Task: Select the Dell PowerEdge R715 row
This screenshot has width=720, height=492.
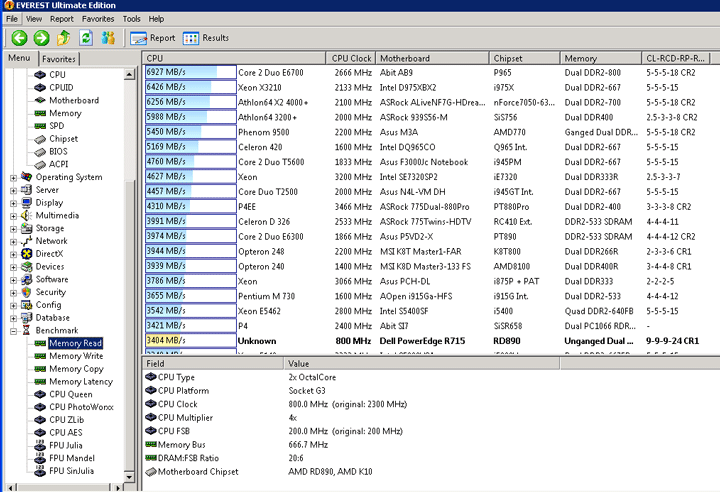Action: coord(432,341)
